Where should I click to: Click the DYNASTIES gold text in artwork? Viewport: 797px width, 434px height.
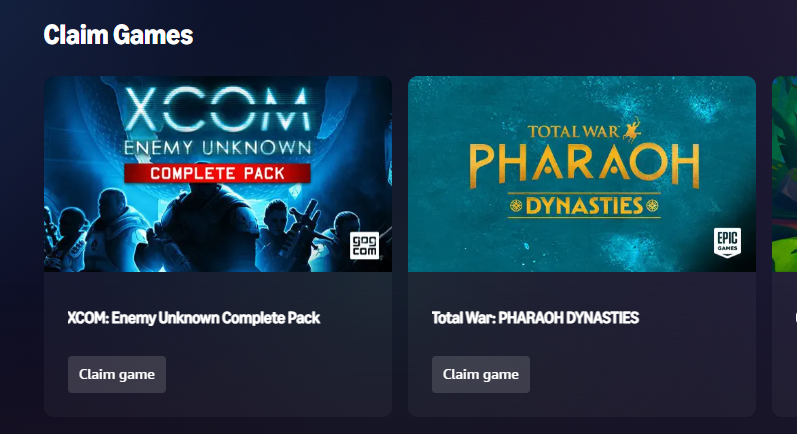pos(584,206)
